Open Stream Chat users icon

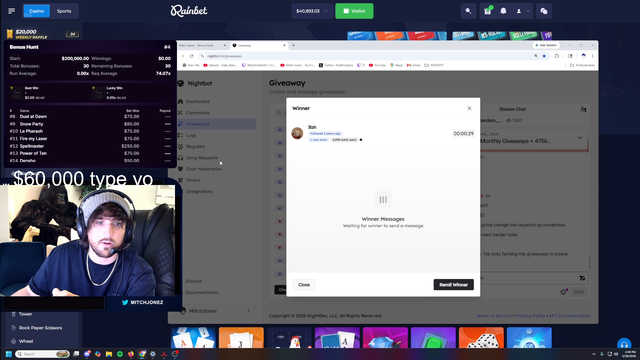(583, 109)
